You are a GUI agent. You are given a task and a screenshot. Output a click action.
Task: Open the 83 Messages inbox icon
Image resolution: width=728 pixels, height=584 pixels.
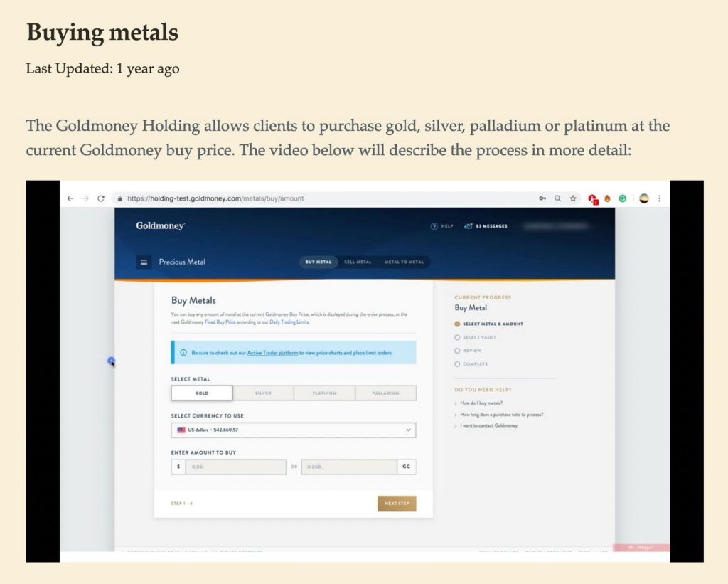[468, 226]
